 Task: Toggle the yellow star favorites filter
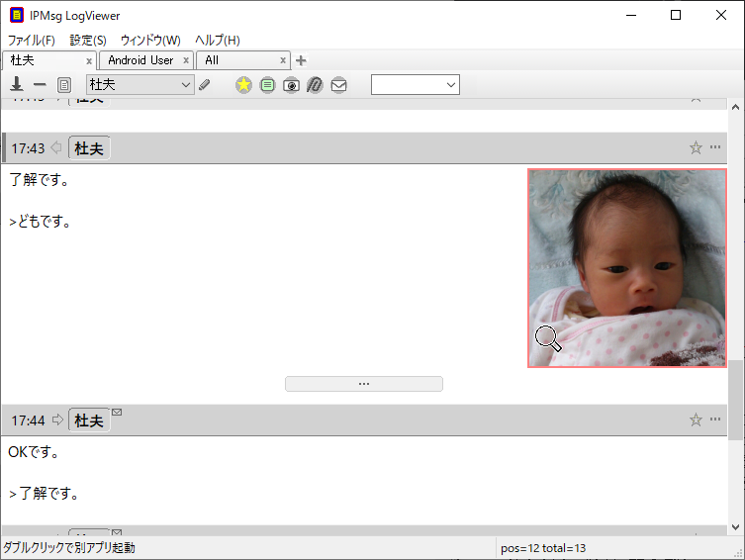(x=243, y=85)
